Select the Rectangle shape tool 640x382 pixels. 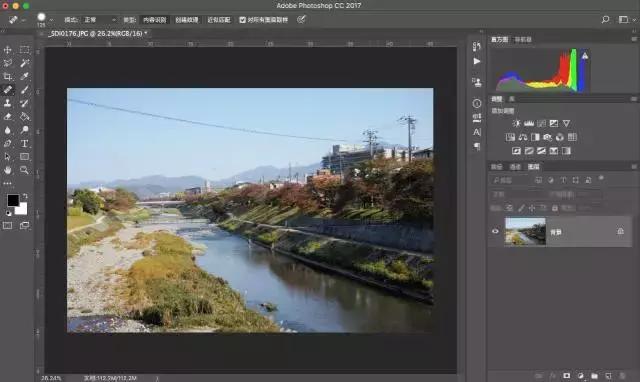click(24, 157)
